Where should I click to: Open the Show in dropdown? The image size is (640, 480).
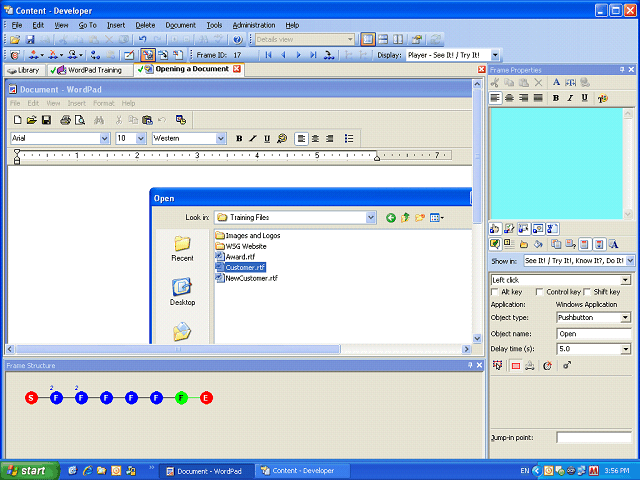tap(630, 260)
